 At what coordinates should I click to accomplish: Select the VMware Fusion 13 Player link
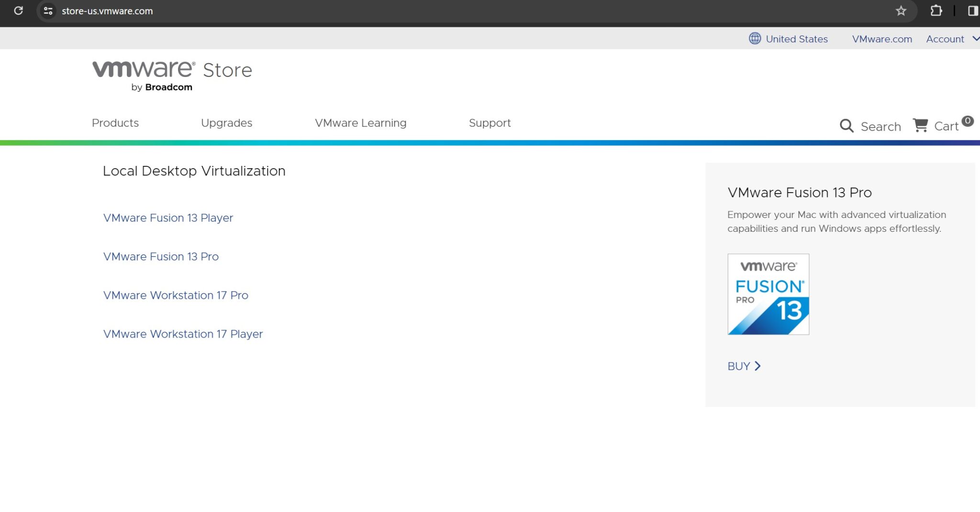click(168, 218)
